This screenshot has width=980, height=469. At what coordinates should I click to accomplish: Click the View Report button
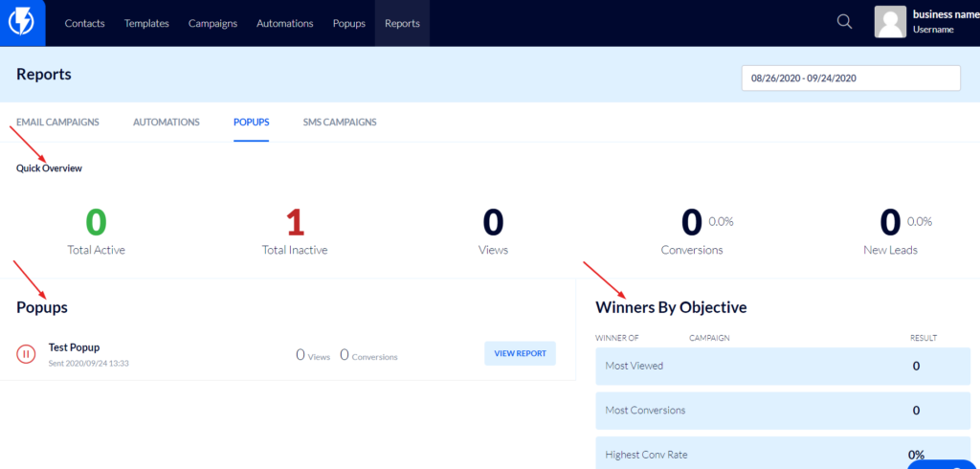coord(520,353)
